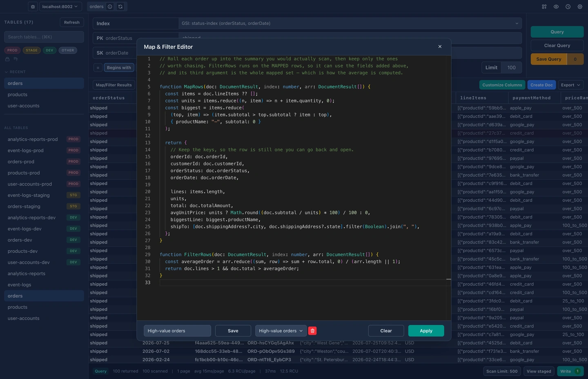The width and height of the screenshot is (588, 379).
Task: Click Customize Columns button
Action: 502,85
